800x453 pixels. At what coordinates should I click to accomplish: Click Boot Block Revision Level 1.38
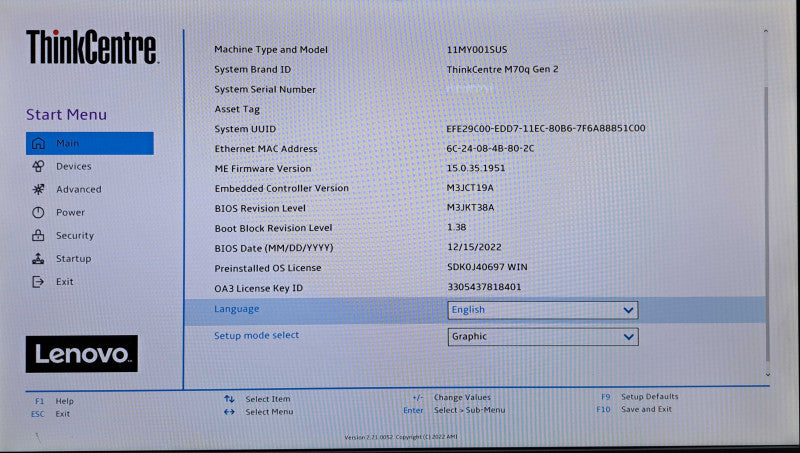(457, 227)
